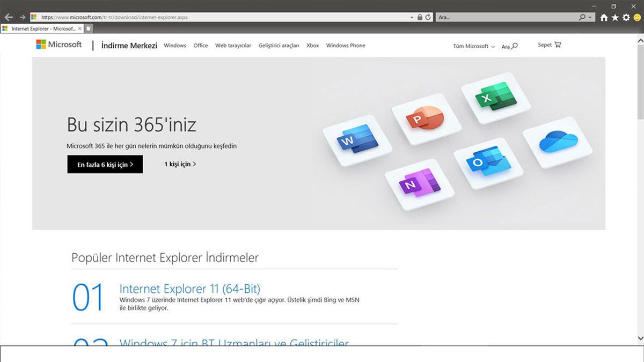Image resolution: width=644 pixels, height=362 pixels.
Task: Click the vertical scrollbar track
Action: point(639,215)
